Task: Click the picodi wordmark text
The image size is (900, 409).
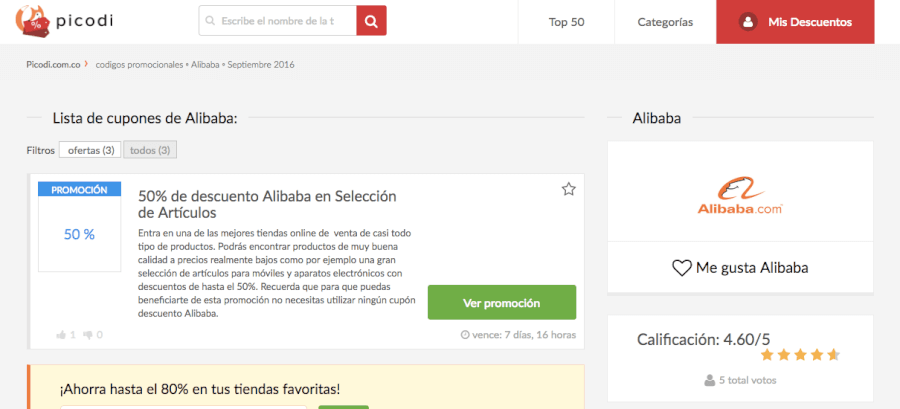Action: click(x=84, y=21)
